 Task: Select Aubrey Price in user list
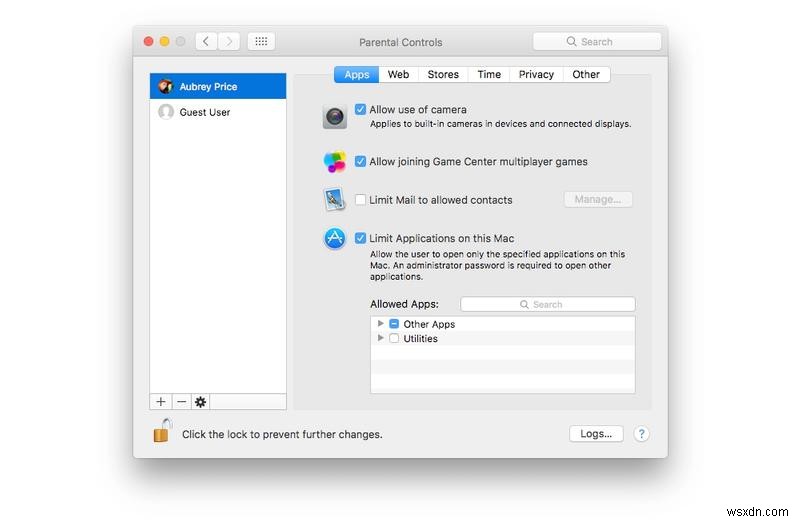218,86
